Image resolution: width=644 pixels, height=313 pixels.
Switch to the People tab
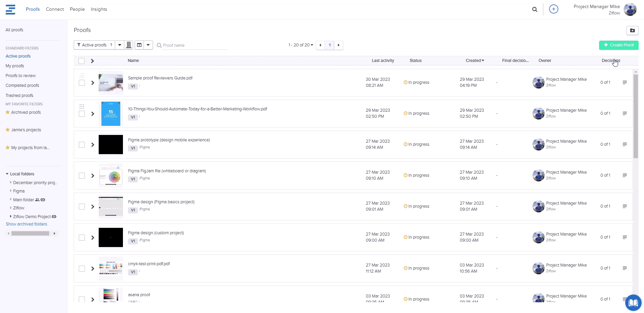coord(77,9)
